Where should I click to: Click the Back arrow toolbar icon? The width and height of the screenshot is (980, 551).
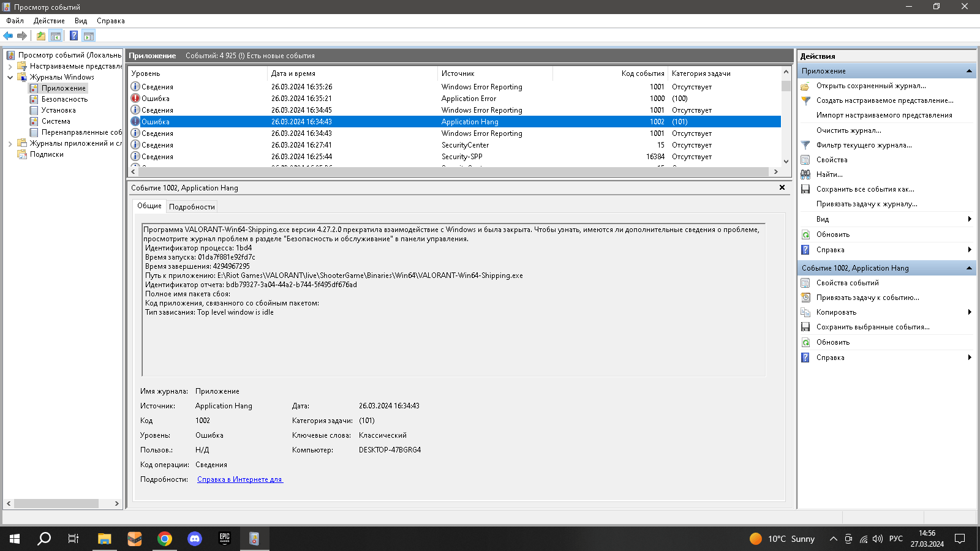click(x=8, y=36)
